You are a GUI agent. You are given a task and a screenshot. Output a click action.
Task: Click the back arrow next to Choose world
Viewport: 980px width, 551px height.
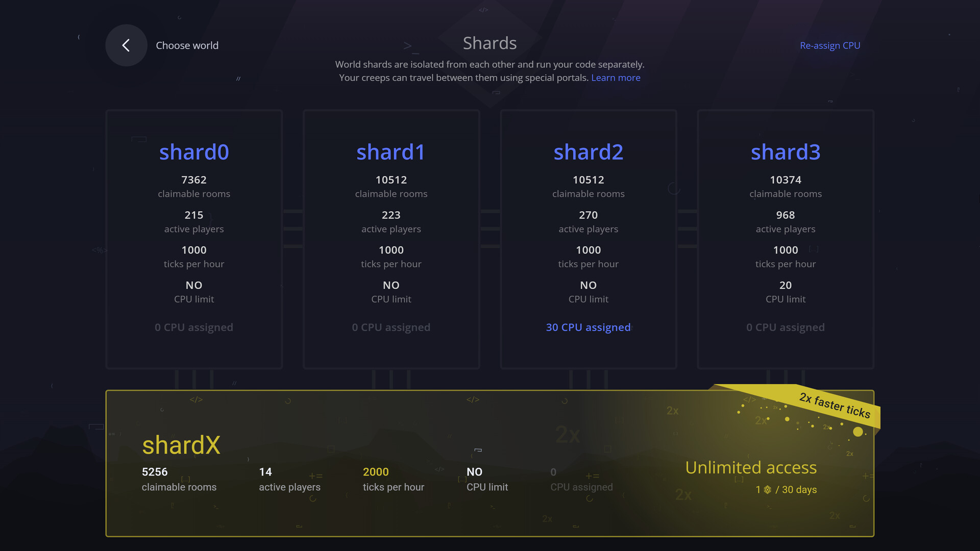pos(126,45)
